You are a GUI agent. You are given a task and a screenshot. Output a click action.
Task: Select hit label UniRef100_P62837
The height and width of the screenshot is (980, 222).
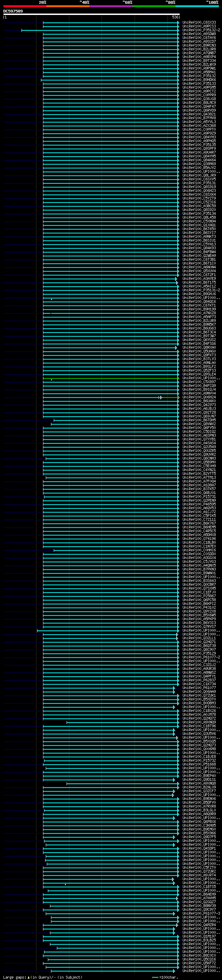pyautogui.click(x=199, y=681)
